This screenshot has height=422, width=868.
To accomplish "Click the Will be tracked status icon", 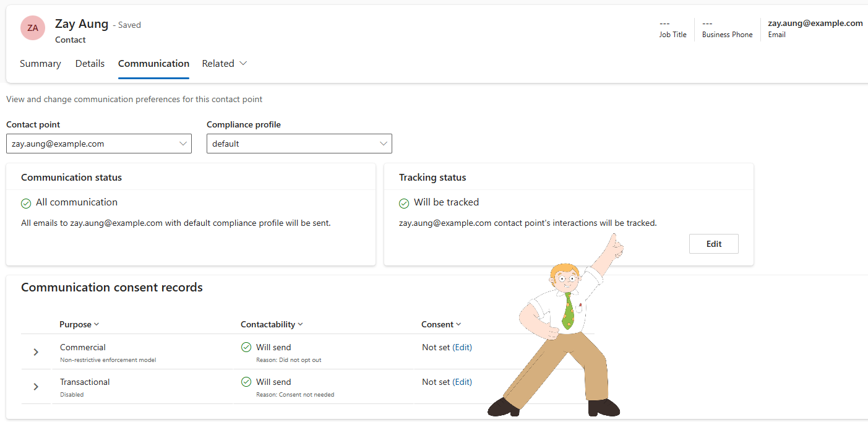I will pos(403,203).
